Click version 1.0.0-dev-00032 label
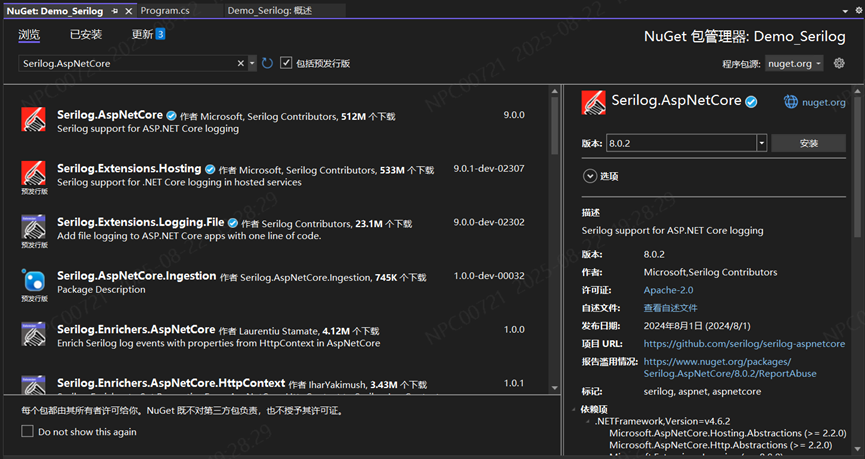 pyautogui.click(x=489, y=275)
